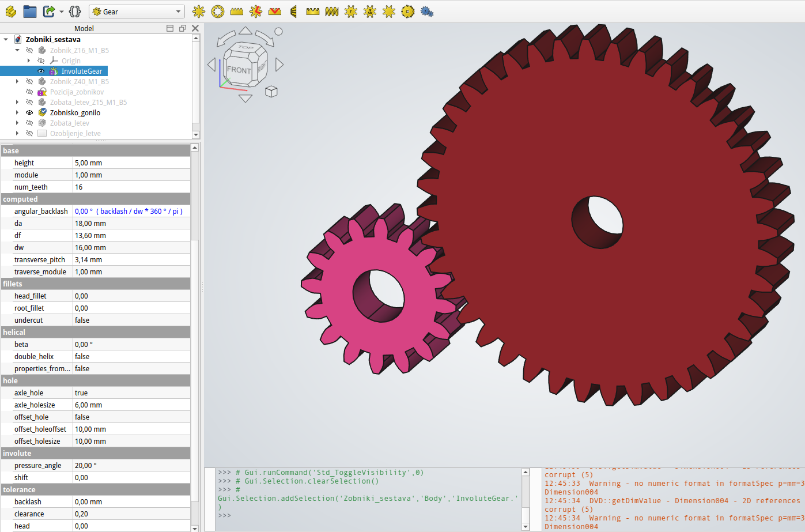Create a bevel gear
The width and height of the screenshot is (805, 532).
pos(293,11)
